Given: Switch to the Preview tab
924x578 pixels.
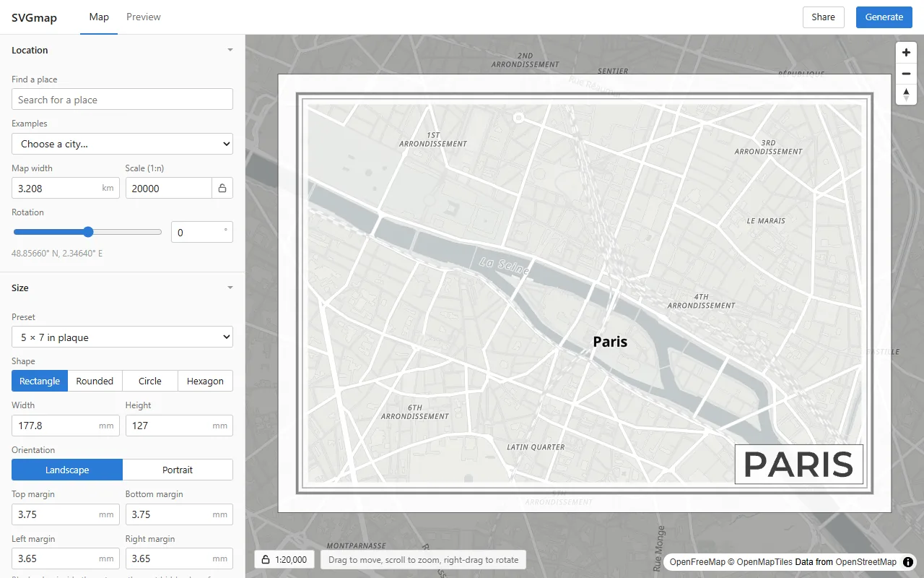Looking at the screenshot, I should click(x=144, y=17).
